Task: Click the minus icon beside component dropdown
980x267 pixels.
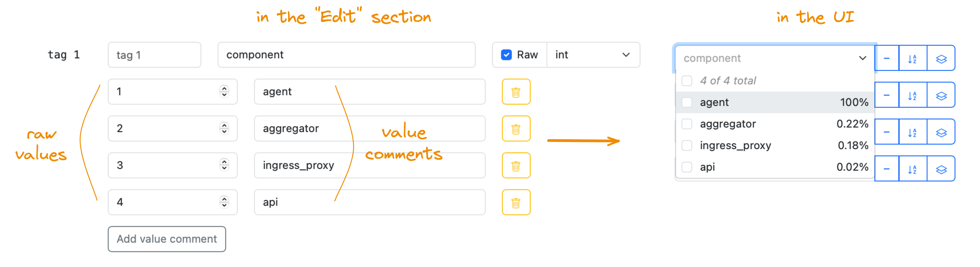Action: click(886, 58)
